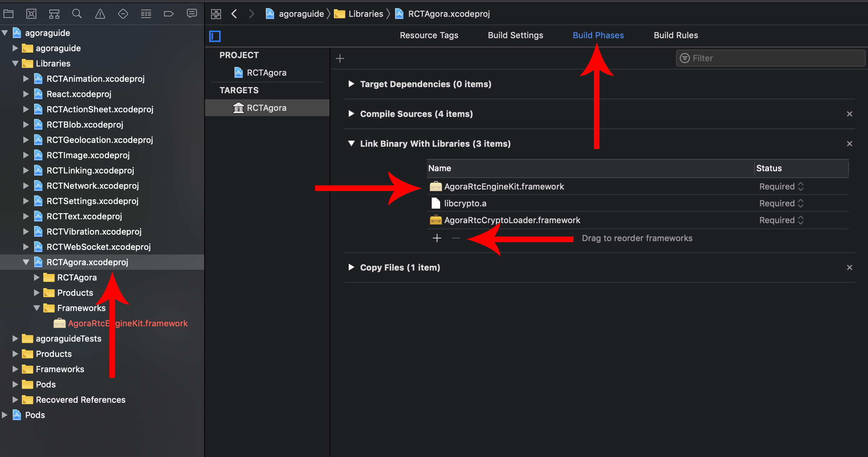The height and width of the screenshot is (457, 868).
Task: Click the agoraguide breadcrumb project icon
Action: coord(270,14)
